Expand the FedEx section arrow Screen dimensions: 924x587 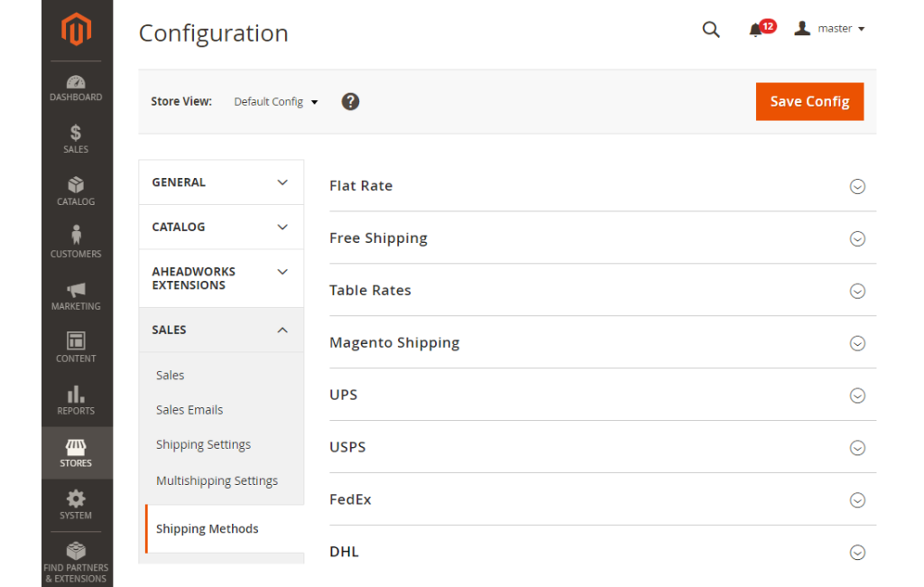(857, 500)
